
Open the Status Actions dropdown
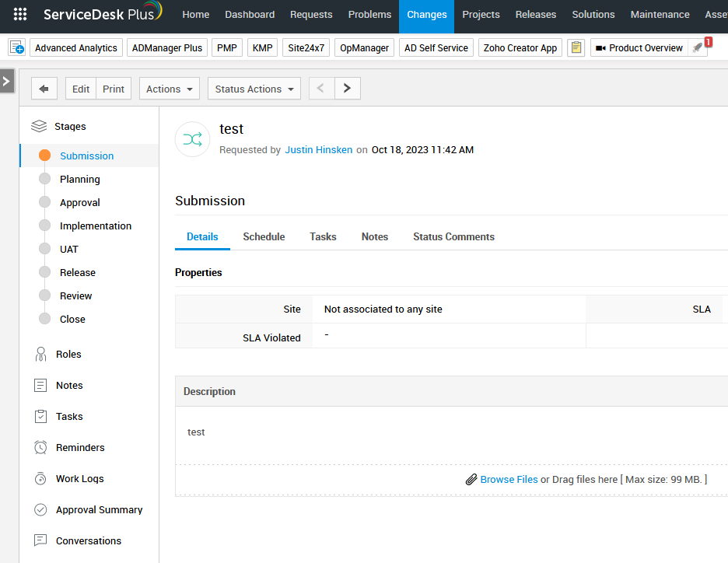[254, 88]
